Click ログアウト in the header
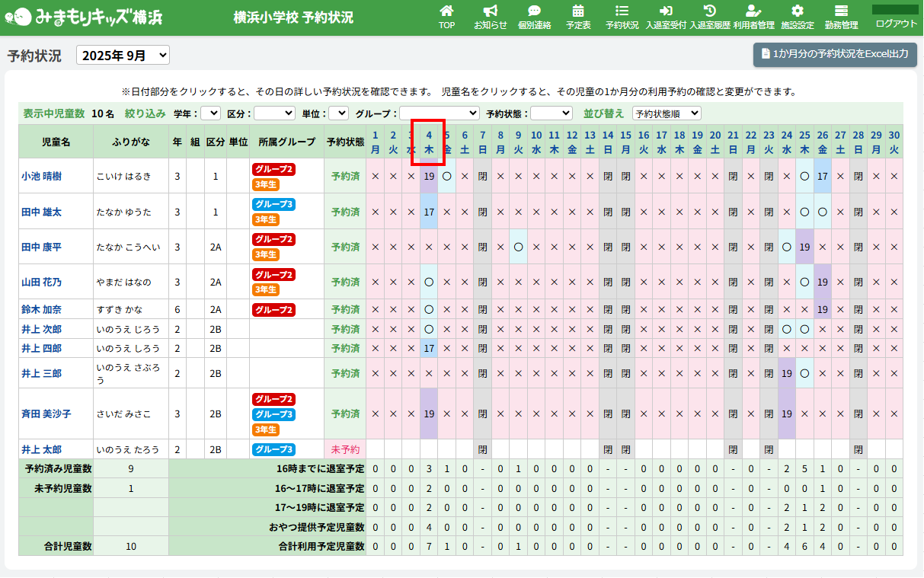The image size is (924, 578). pos(897,24)
